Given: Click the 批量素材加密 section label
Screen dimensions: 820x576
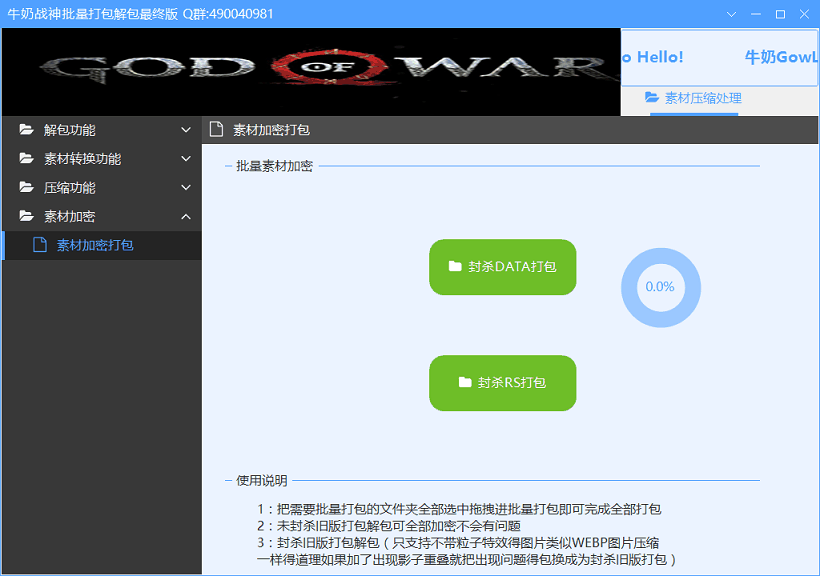Looking at the screenshot, I should [274, 166].
